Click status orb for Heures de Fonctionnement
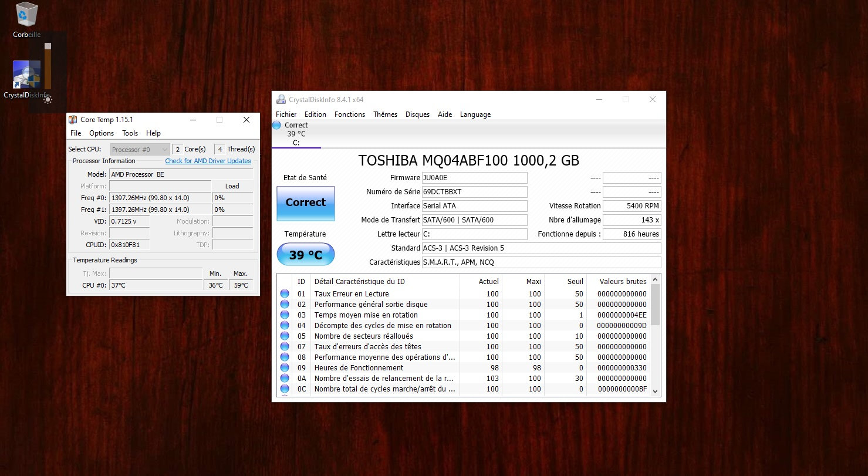The image size is (868, 476). (285, 368)
